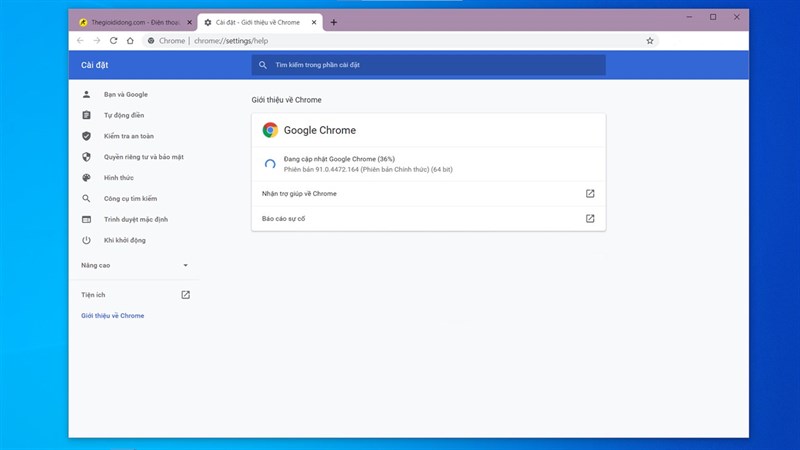This screenshot has width=800, height=450.
Task: Expand the Nâng cao advanced section
Action: (x=135, y=265)
